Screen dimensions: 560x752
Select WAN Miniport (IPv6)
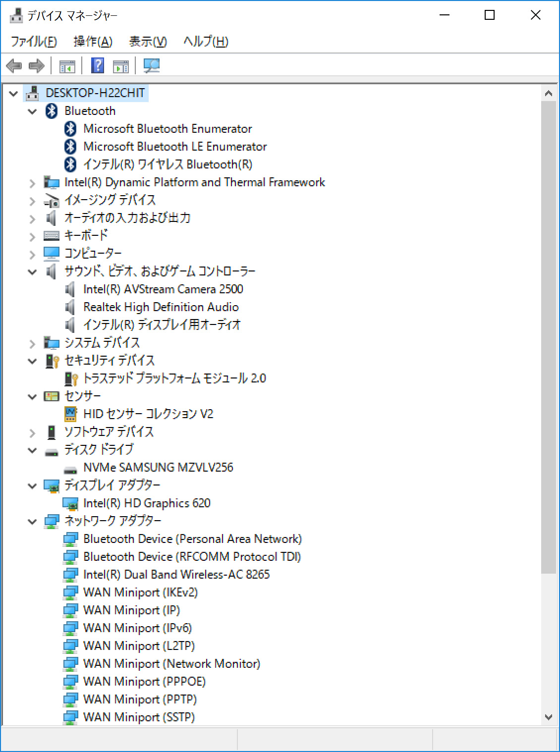(137, 628)
